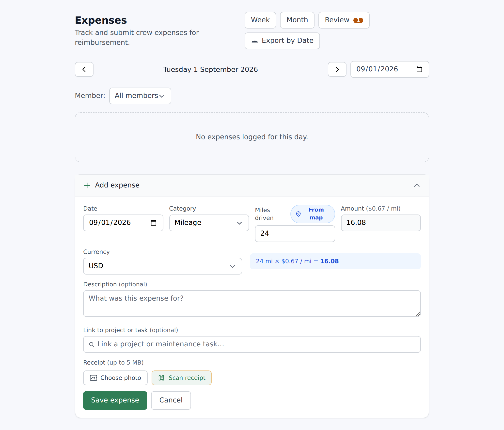The width and height of the screenshot is (504, 430).
Task: Open the All members dropdown
Action: [140, 96]
